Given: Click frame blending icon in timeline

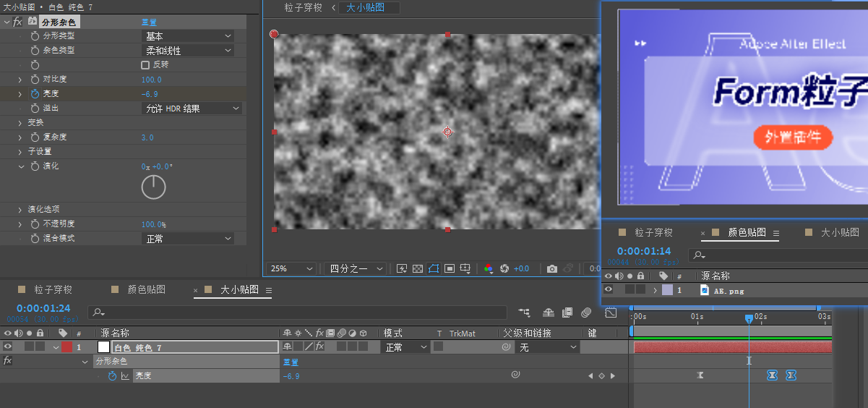Looking at the screenshot, I should [x=567, y=313].
